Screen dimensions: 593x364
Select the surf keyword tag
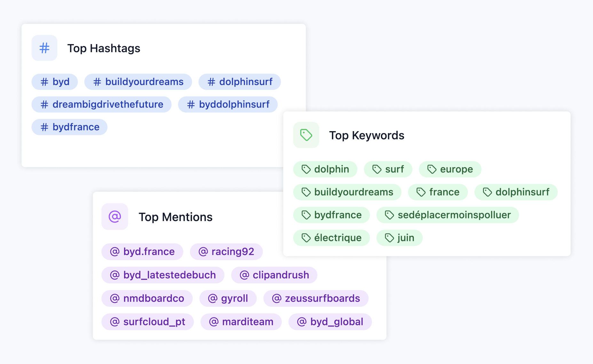pyautogui.click(x=388, y=169)
